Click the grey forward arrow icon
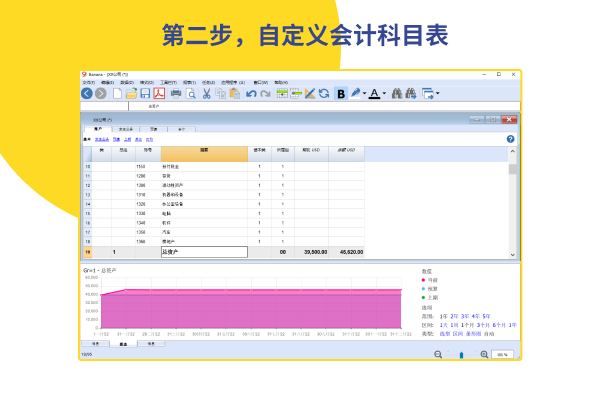This screenshot has width=600, height=400. coord(101,93)
